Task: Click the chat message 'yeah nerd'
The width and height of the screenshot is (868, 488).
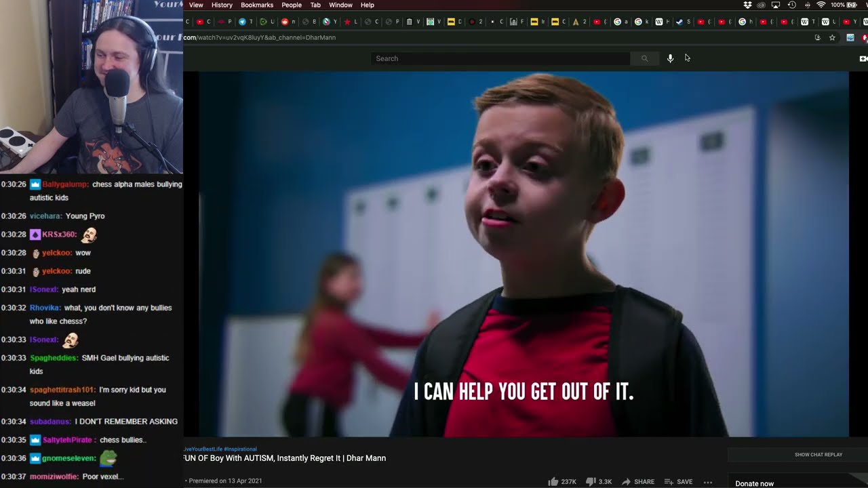Action: point(79,289)
